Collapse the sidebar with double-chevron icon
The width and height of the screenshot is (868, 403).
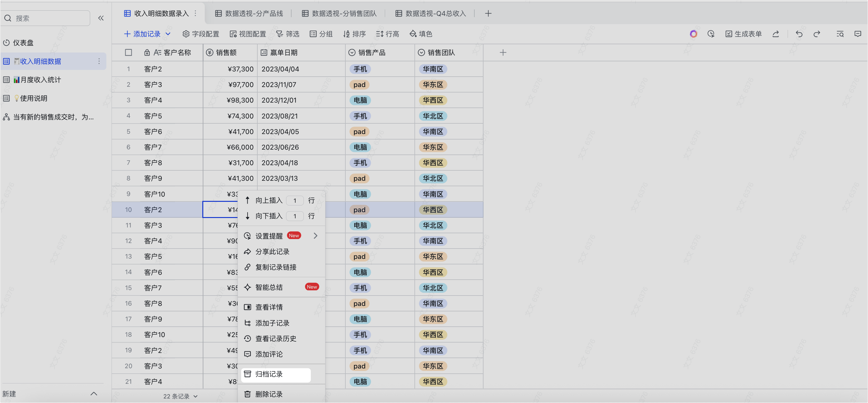coord(101,18)
